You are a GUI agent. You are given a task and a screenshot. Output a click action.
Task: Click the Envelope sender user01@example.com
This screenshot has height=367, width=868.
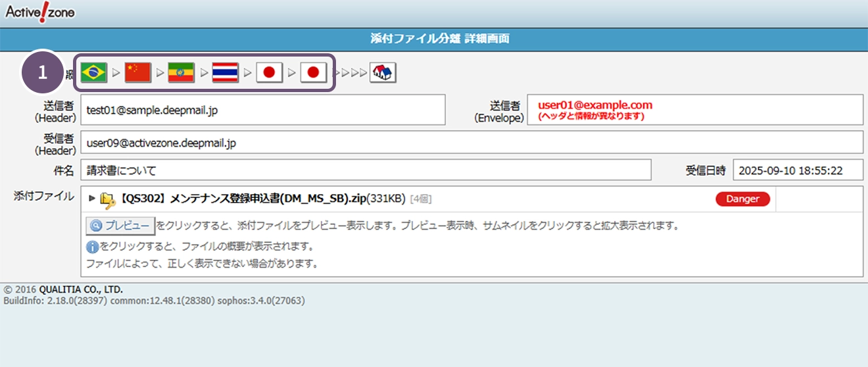pos(594,105)
